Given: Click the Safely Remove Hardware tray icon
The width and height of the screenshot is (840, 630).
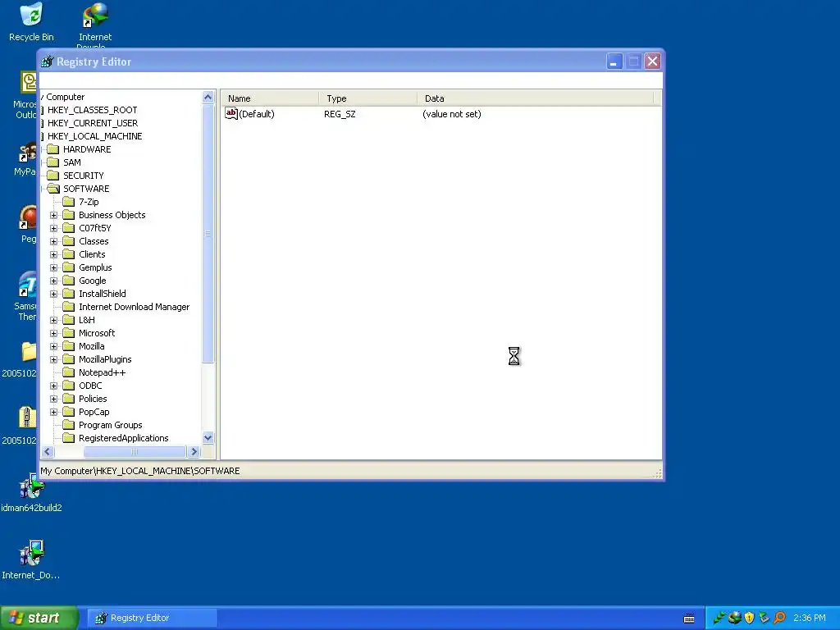Looking at the screenshot, I should (764, 619).
